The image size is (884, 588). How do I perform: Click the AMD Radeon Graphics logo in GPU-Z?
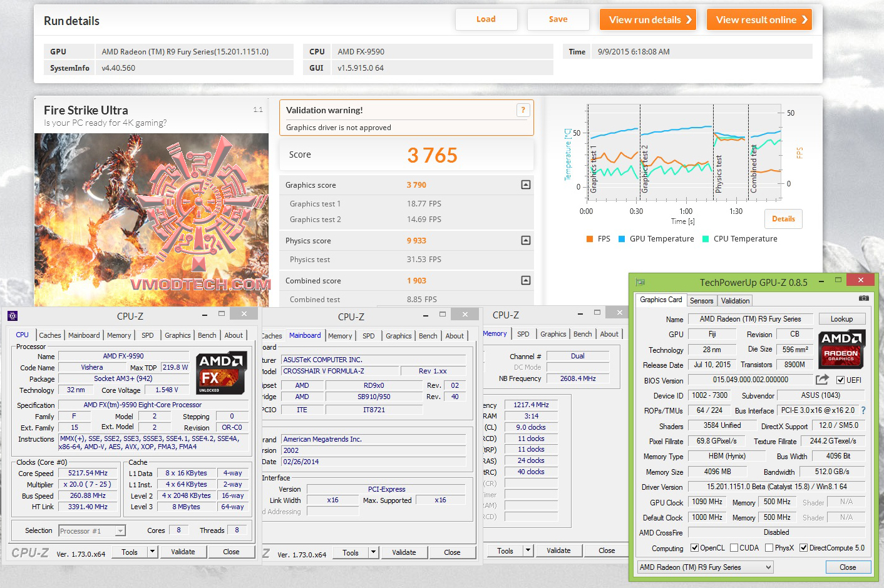841,349
